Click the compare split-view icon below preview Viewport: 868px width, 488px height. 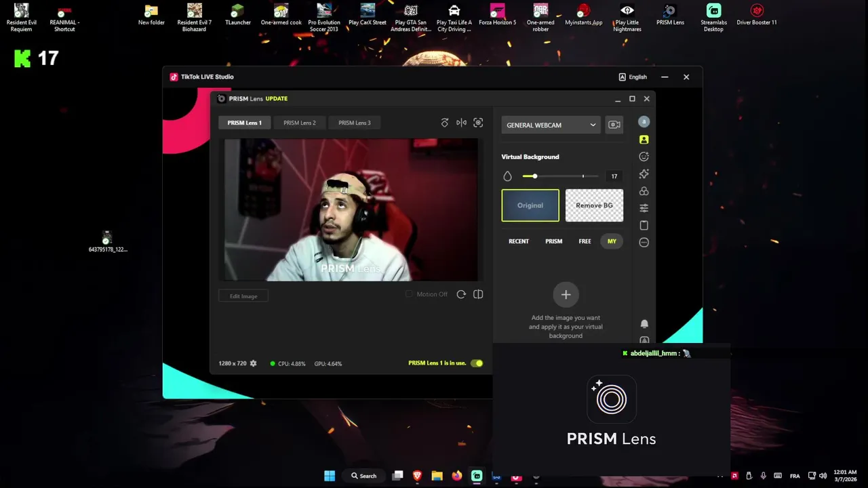coord(478,294)
